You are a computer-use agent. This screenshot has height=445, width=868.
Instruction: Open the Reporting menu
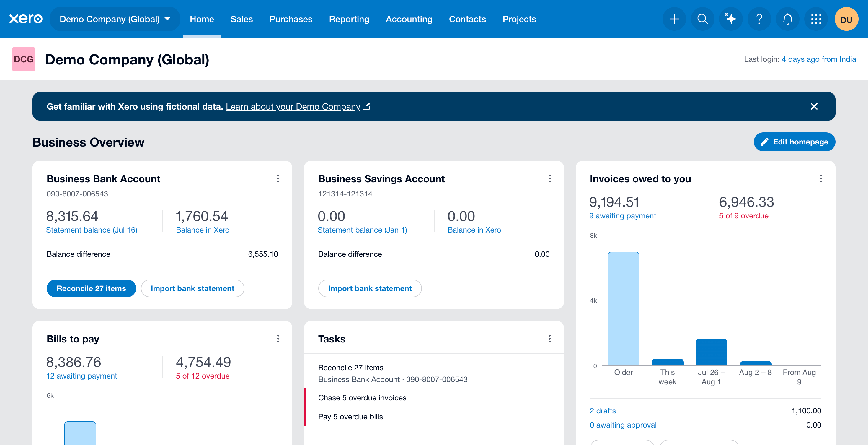tap(349, 19)
